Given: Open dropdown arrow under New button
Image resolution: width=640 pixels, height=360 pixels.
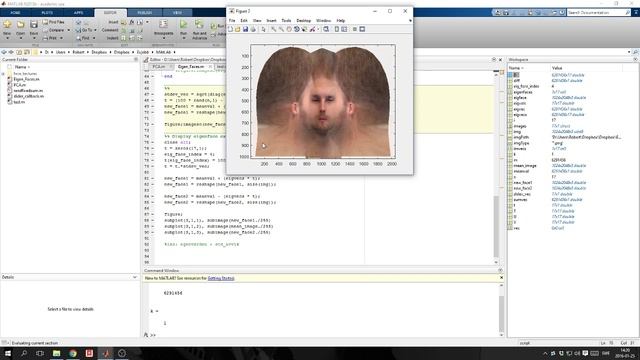Looking at the screenshot, I should pos(7,38).
